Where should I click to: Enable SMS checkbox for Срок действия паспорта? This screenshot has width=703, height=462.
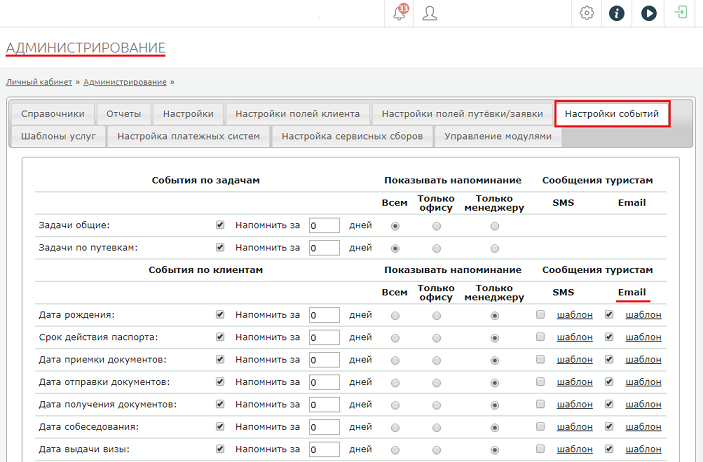541,337
